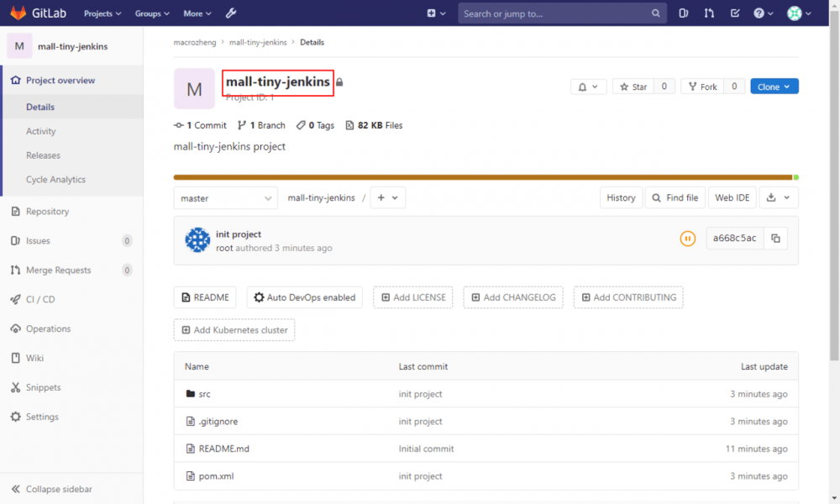This screenshot has width=840, height=504.
Task: Add a LICENSE file to the project
Action: coord(412,297)
